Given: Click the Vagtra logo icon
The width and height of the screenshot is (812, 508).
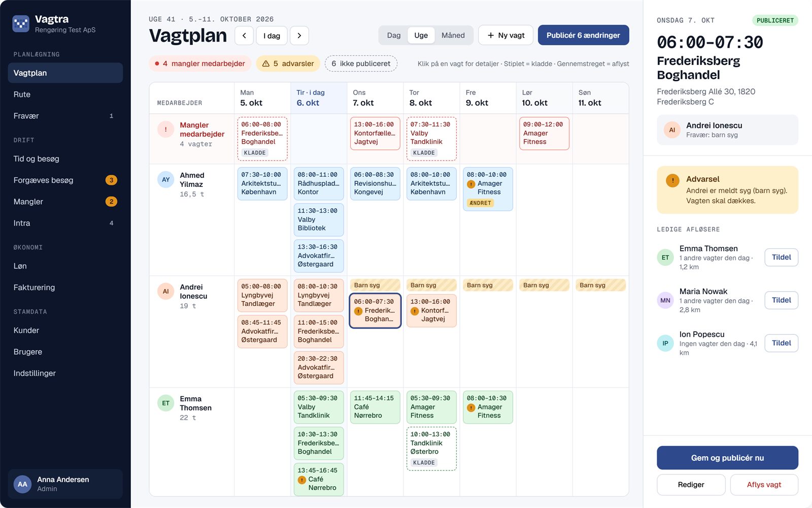Looking at the screenshot, I should [21, 23].
